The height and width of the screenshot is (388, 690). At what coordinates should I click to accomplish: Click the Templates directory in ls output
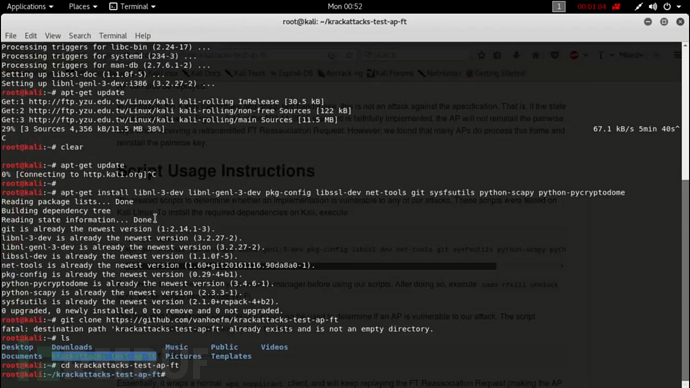point(231,356)
